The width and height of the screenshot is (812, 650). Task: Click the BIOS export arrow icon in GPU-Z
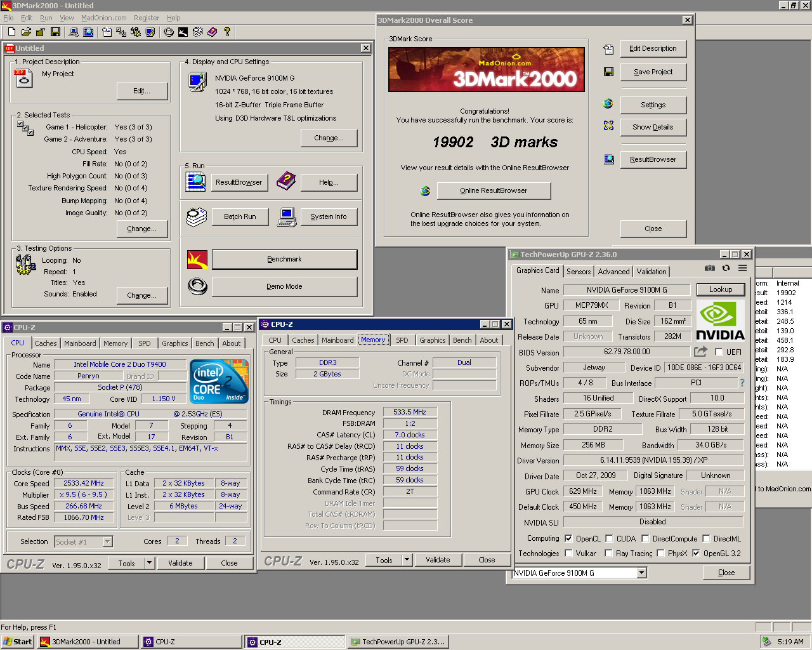click(700, 352)
